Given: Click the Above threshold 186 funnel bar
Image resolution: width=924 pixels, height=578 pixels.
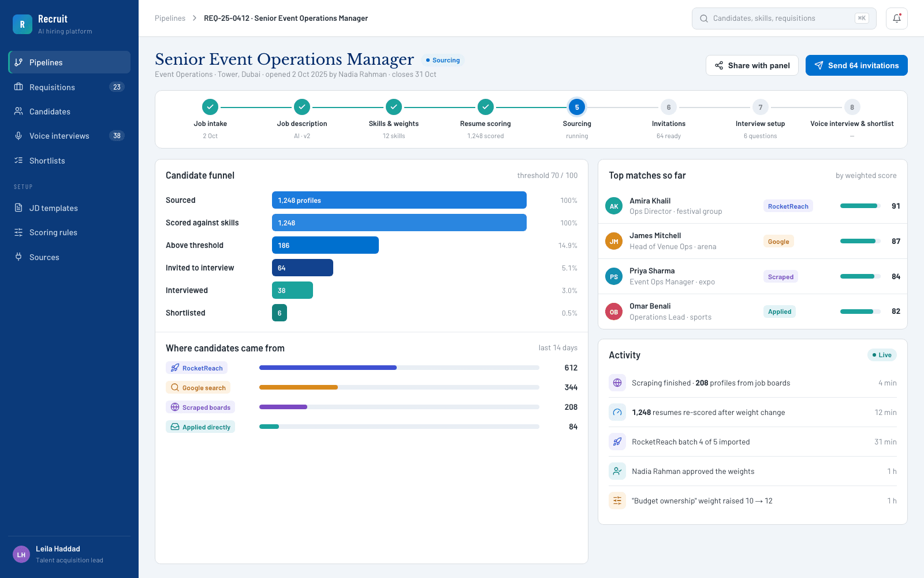Looking at the screenshot, I should tap(325, 245).
